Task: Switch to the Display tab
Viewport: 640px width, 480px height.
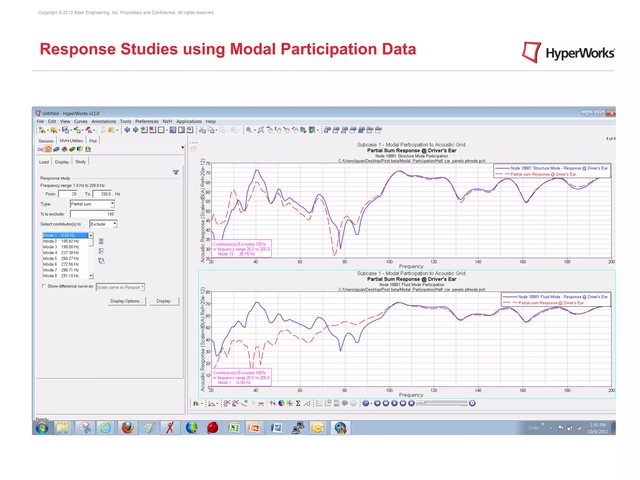Action: 62,161
